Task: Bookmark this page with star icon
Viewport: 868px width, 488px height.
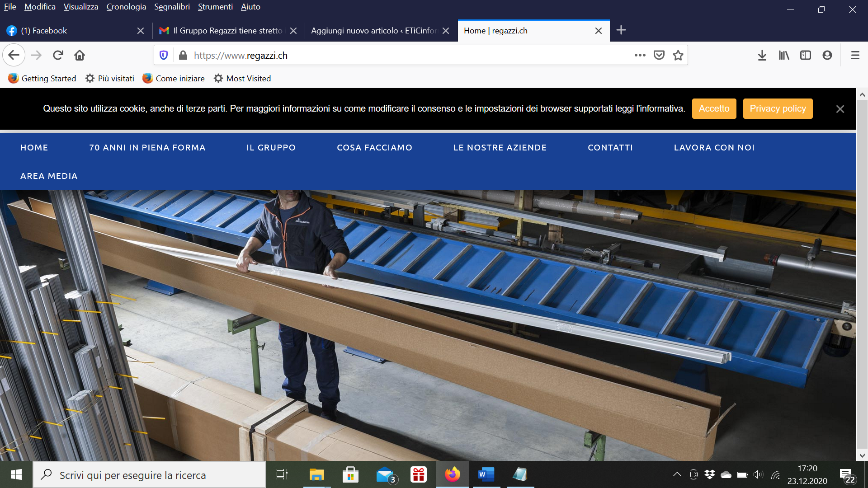Action: tap(678, 55)
